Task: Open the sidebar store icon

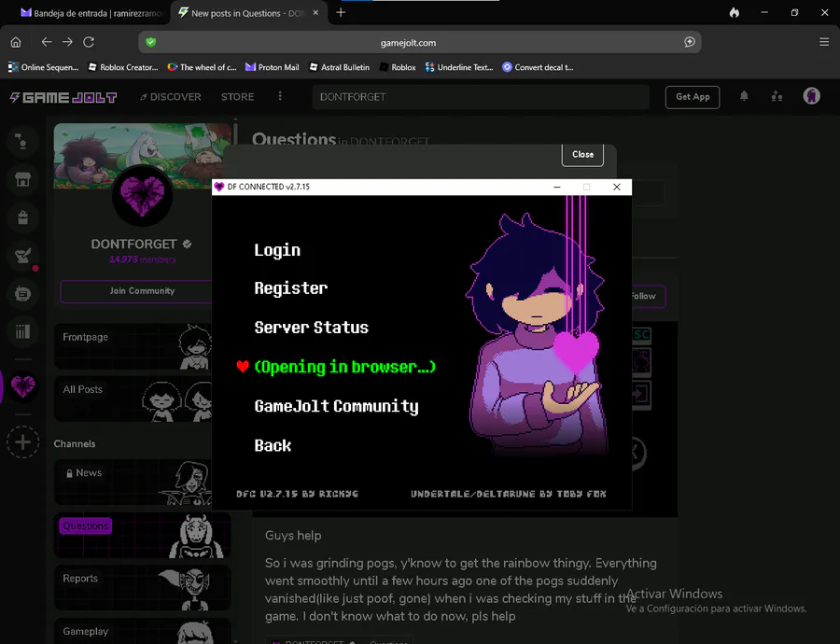Action: (x=22, y=179)
